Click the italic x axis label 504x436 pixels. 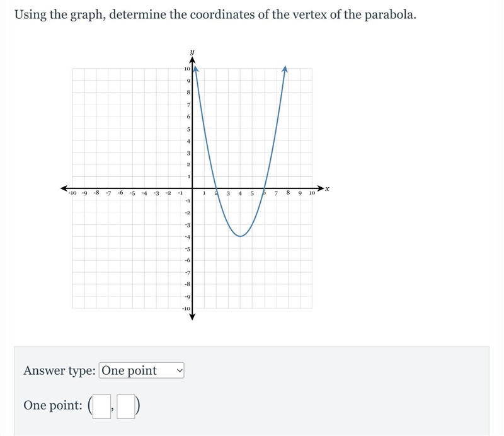[327, 188]
